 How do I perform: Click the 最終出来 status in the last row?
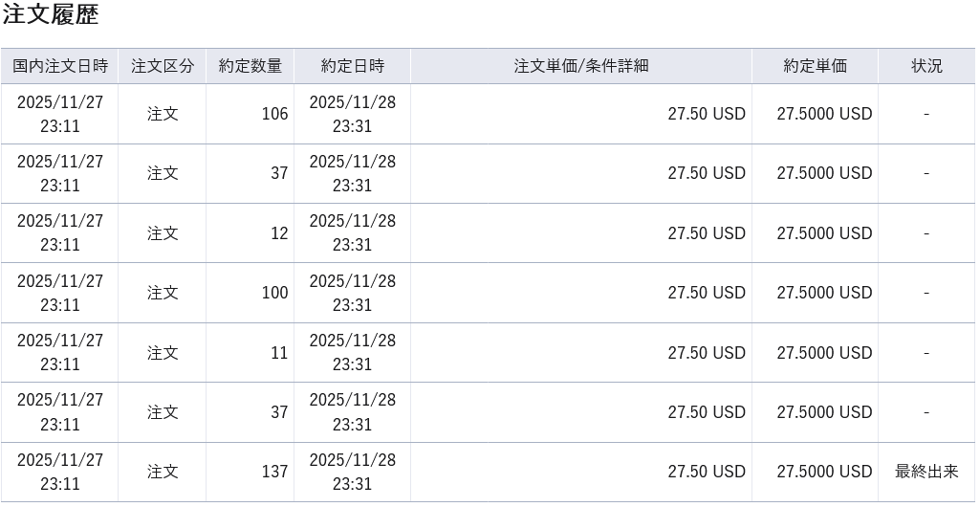(926, 472)
